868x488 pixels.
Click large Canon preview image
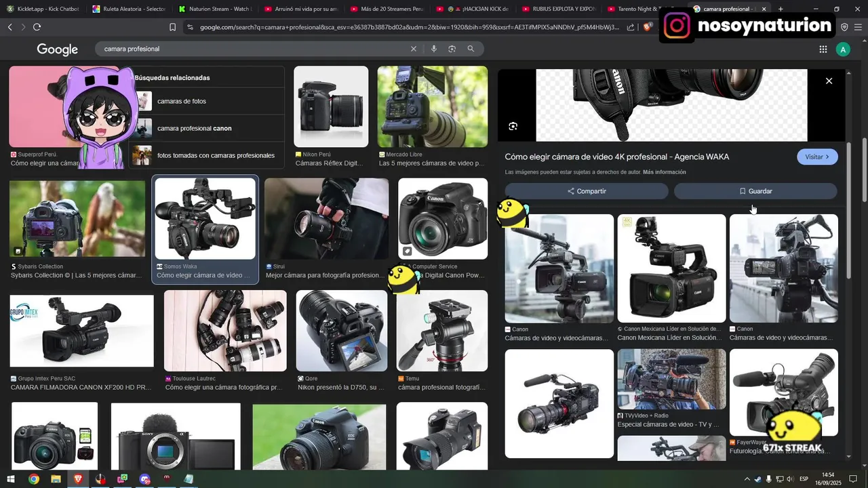[671, 105]
